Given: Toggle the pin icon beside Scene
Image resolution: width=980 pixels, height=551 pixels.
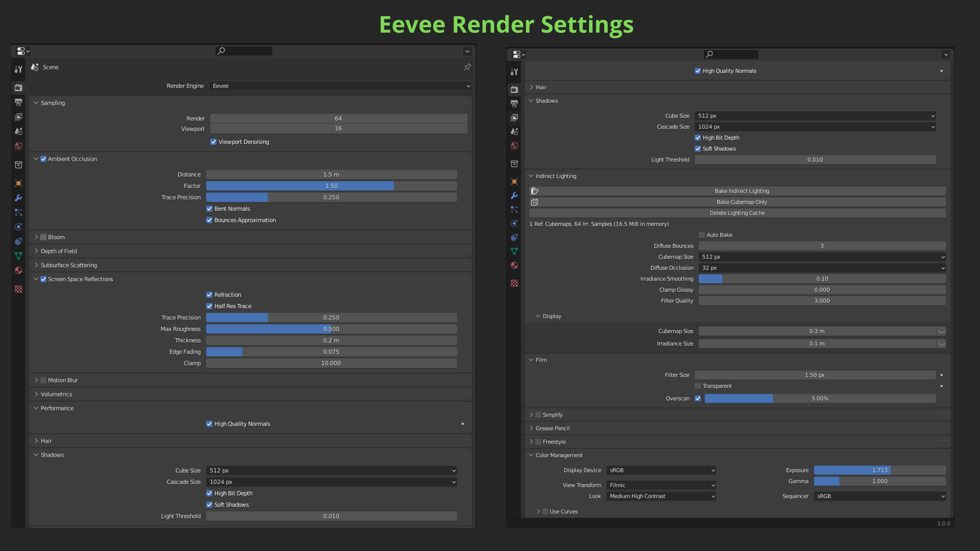Looking at the screenshot, I should 467,67.
